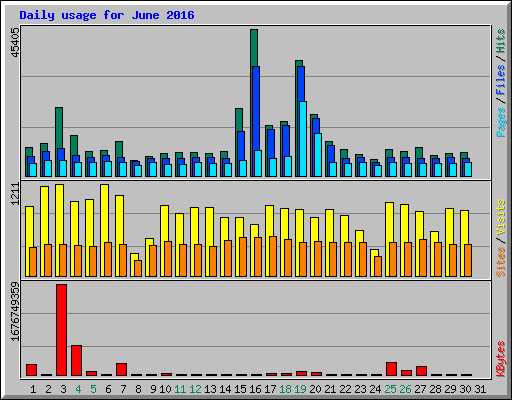
Task: Click the green hits bar for day 19
Action: tap(299, 63)
